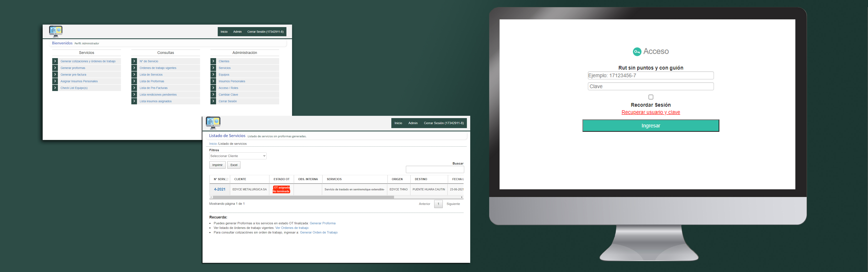This screenshot has height=272, width=868.
Task: Click arrow icon beside Cambiar Clave
Action: [x=213, y=95]
